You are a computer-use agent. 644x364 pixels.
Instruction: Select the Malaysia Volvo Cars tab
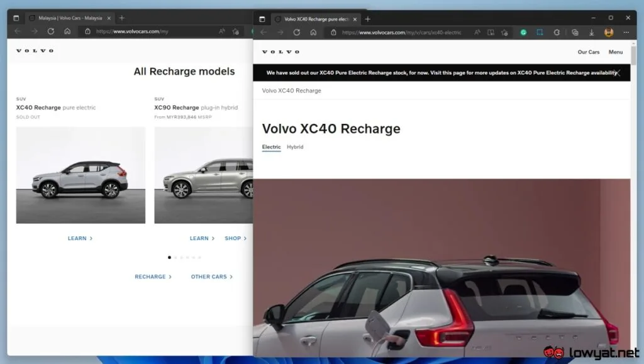(x=69, y=18)
